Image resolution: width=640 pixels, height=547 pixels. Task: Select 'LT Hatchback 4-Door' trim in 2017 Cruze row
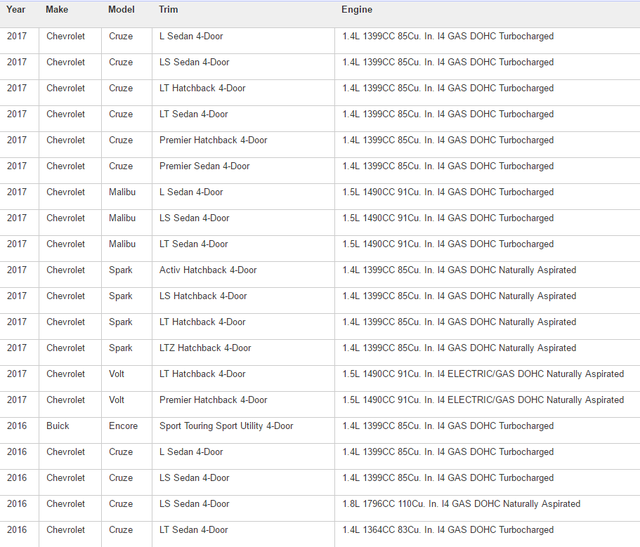coord(202,88)
